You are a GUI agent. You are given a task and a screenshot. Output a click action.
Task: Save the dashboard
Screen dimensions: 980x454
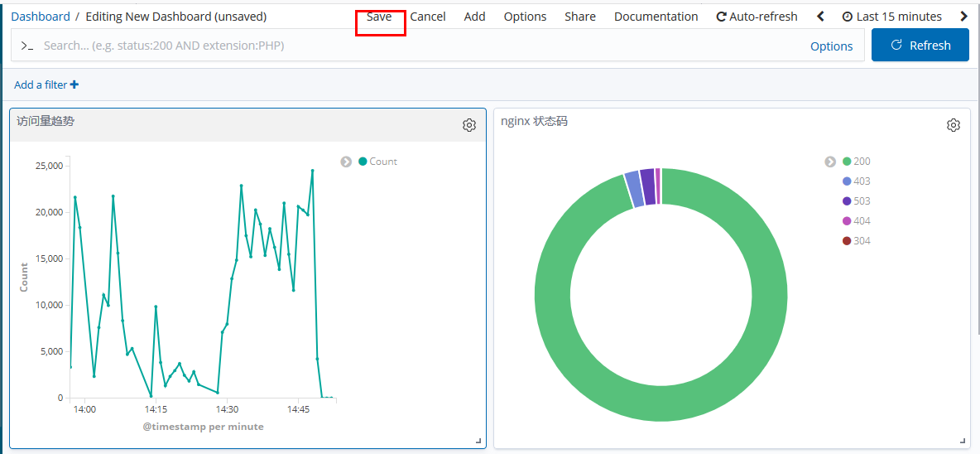379,17
